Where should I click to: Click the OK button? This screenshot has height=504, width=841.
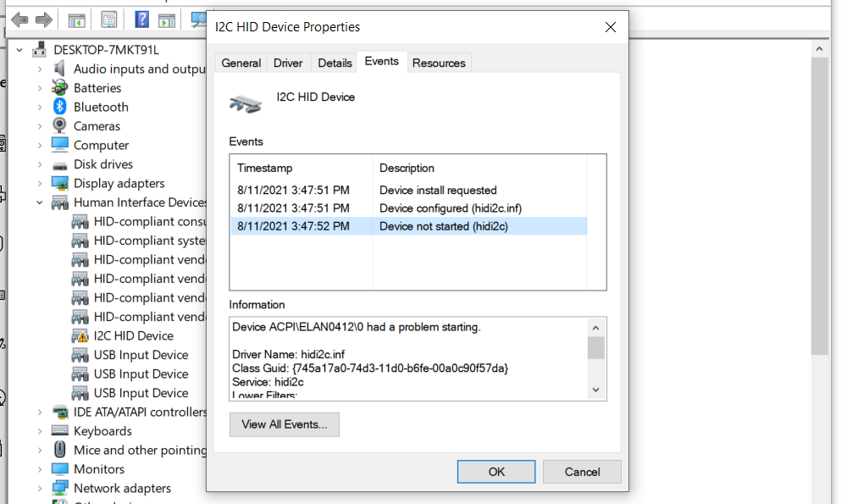(x=496, y=472)
